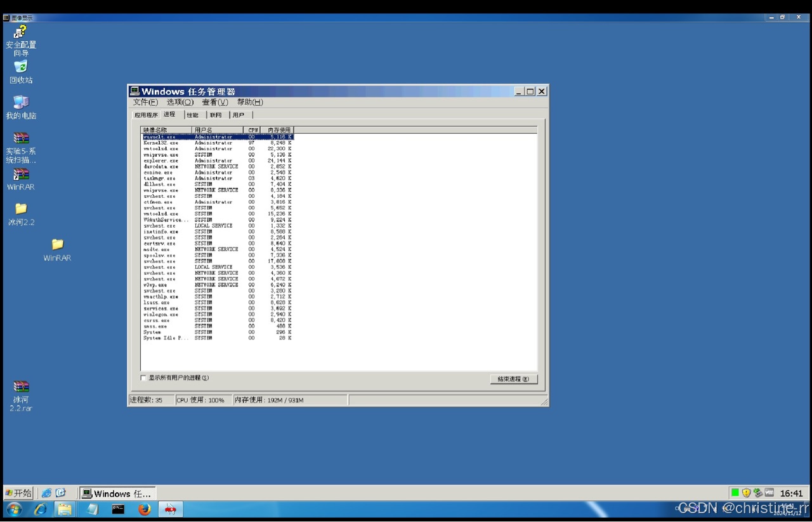
Task: Select the w3wp.exe process row
Action: [217, 285]
